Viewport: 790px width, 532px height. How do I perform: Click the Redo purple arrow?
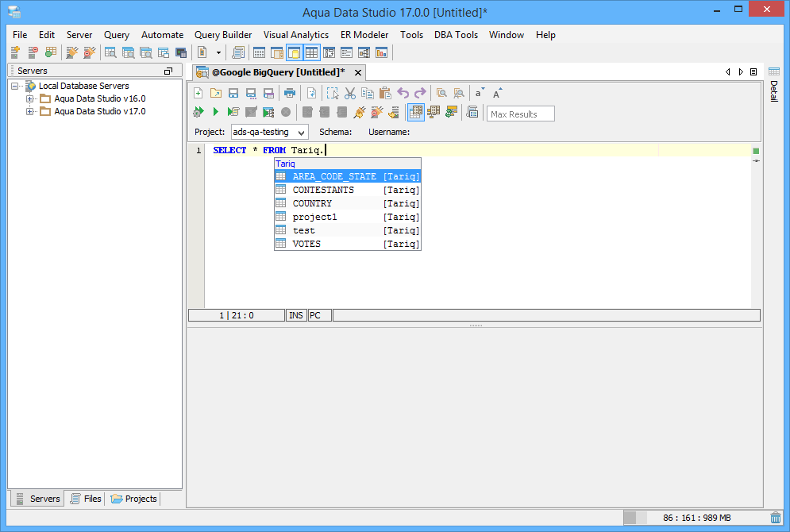point(420,93)
